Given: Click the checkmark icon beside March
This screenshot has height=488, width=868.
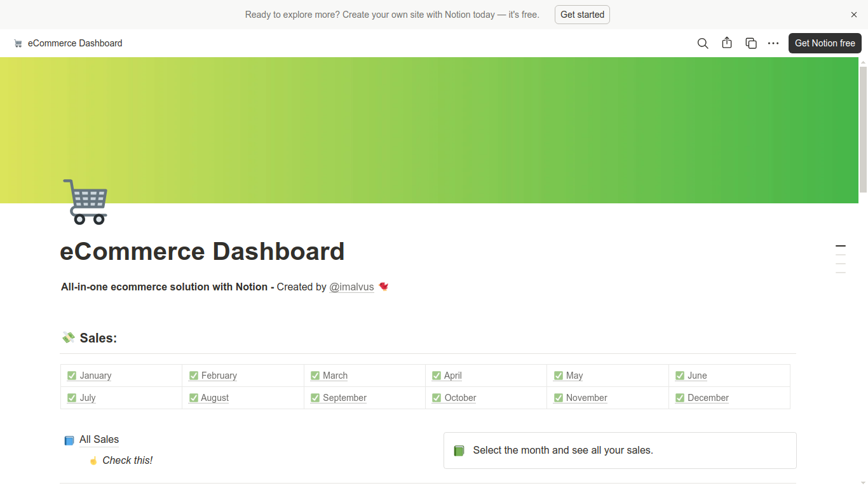Looking at the screenshot, I should click(x=315, y=376).
